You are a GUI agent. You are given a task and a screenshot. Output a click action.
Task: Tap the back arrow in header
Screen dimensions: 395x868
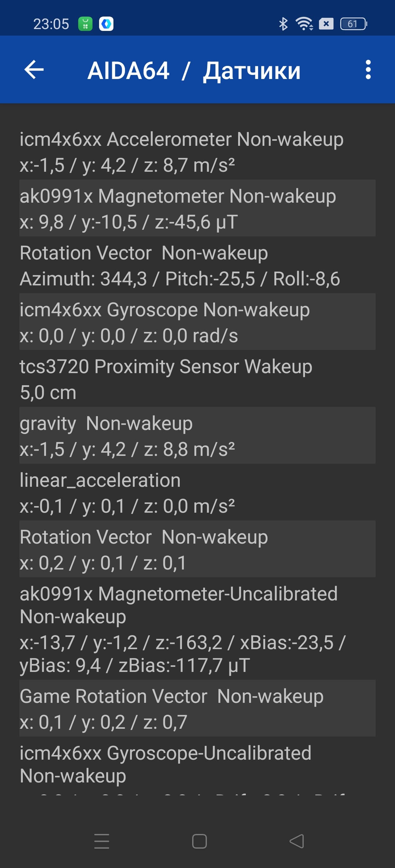34,70
